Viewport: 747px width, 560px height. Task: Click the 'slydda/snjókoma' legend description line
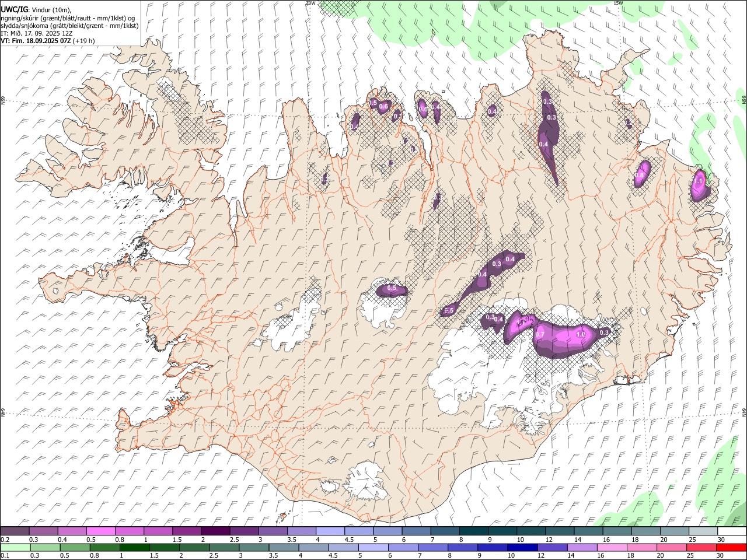point(69,26)
